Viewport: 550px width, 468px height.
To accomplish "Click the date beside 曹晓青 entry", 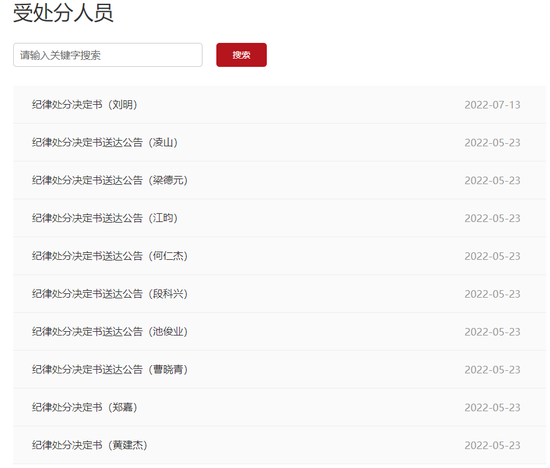I will (492, 370).
